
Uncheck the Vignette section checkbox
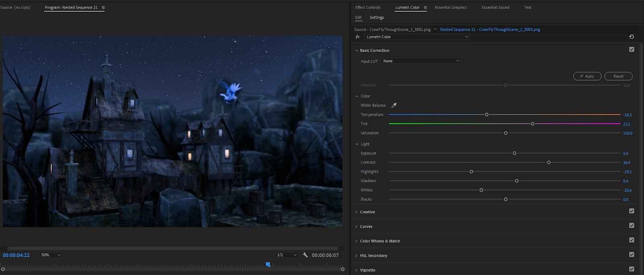click(632, 269)
